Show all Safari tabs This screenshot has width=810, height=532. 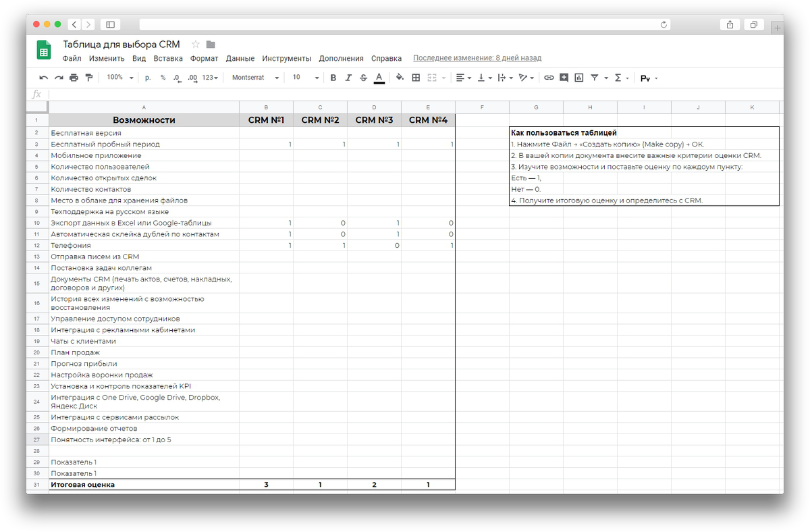[753, 24]
